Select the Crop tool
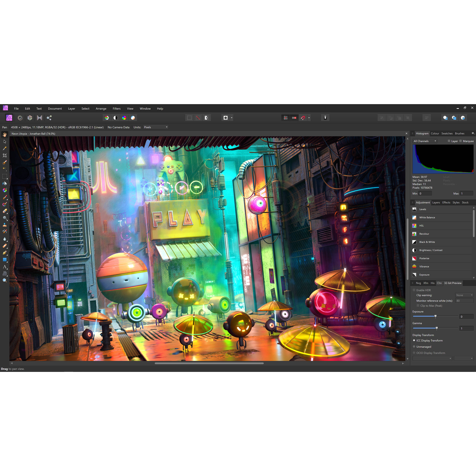Screen dimensions: 476x476 [x=5, y=156]
